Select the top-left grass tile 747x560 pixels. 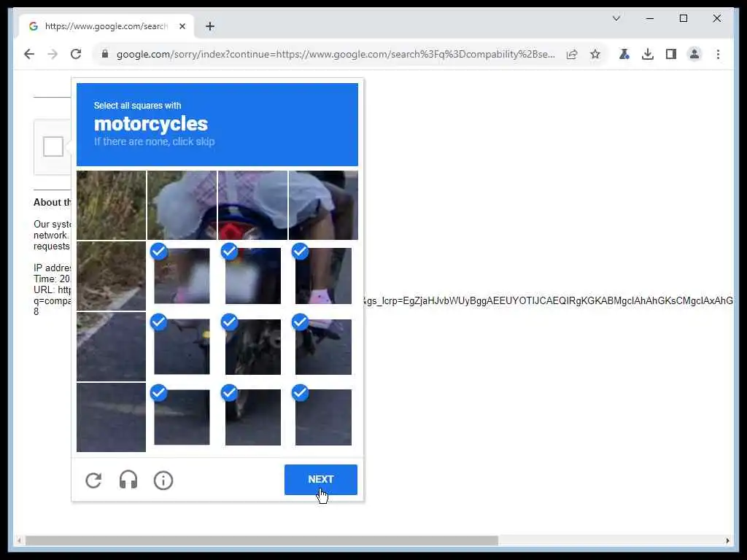click(x=111, y=205)
